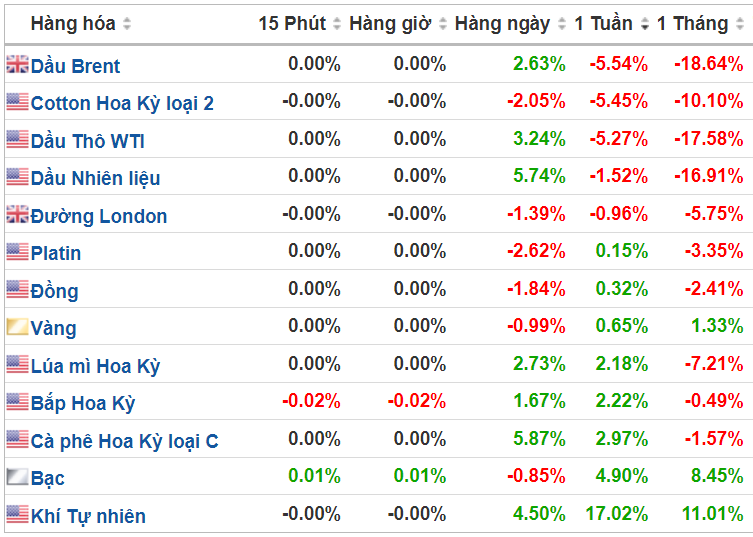Image resolution: width=753 pixels, height=537 pixels.
Task: Open the Dầu Nhiên liệu commodity link
Action: coord(95,178)
